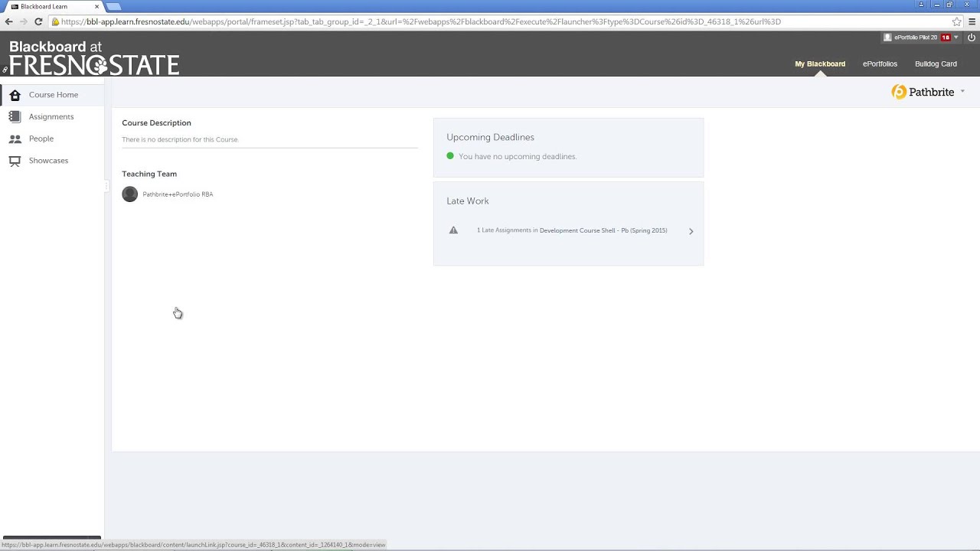This screenshot has width=980, height=551.
Task: Switch to the My Blackboard tab
Action: [x=820, y=64]
